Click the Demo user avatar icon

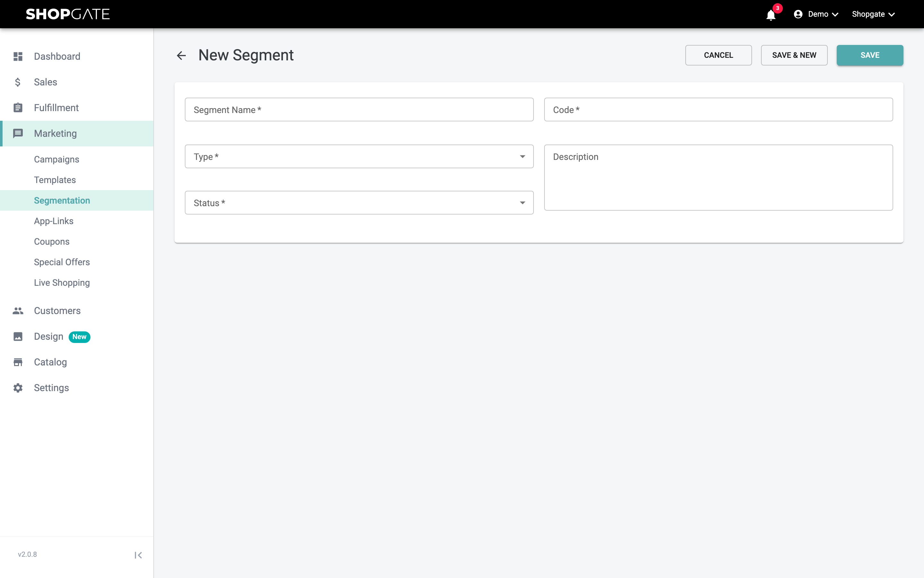pos(798,14)
